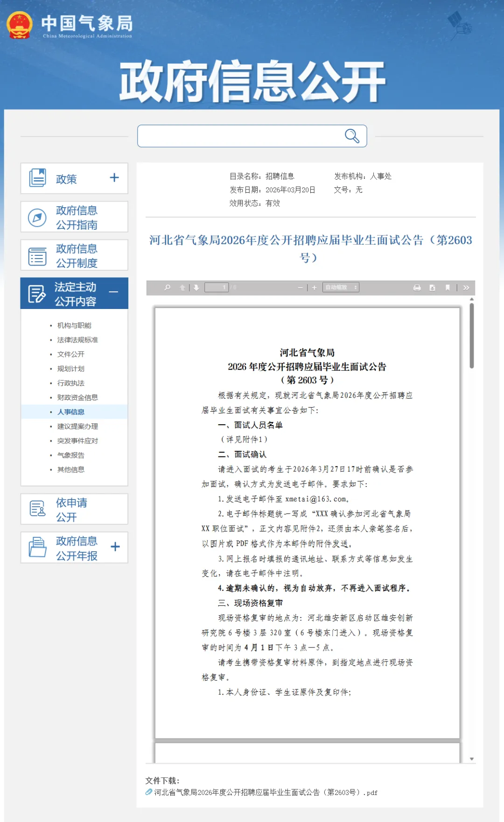Click the PDF bookmark current view icon
504x822 pixels.
point(448,288)
